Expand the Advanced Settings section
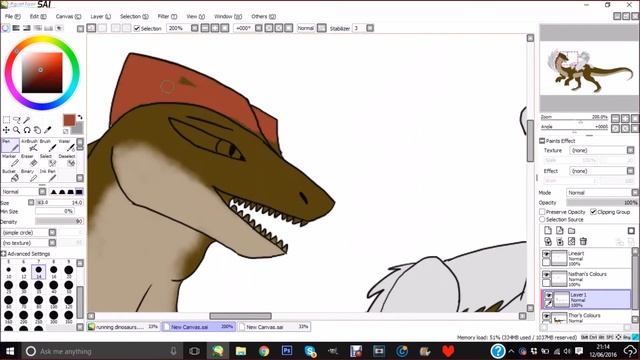 [4, 253]
